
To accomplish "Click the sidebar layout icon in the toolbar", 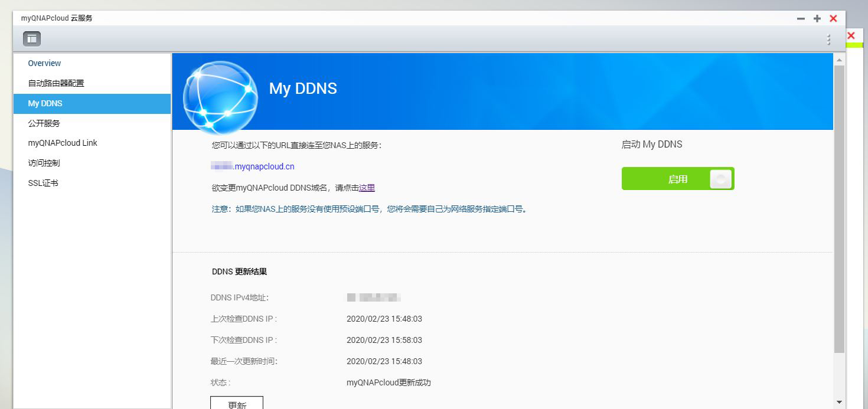I will click(32, 38).
